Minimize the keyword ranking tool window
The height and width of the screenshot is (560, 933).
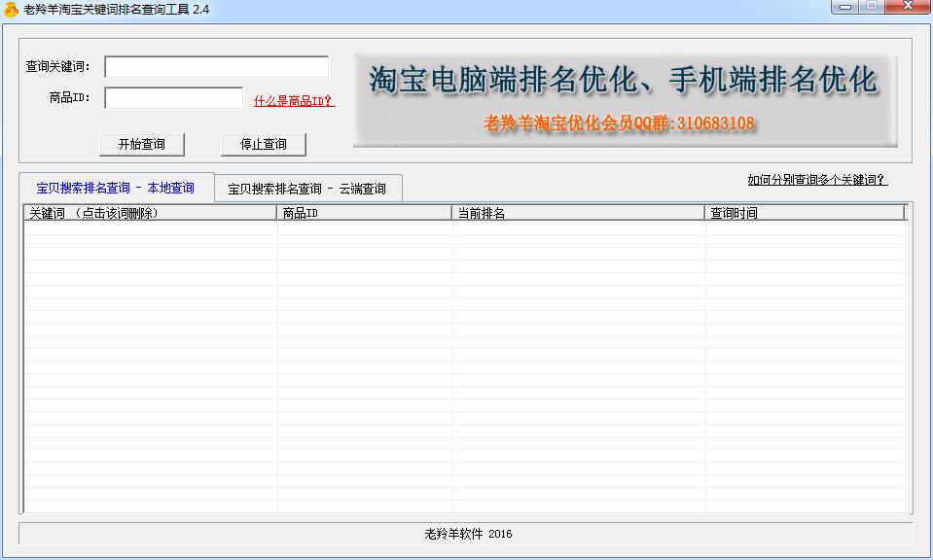[843, 7]
